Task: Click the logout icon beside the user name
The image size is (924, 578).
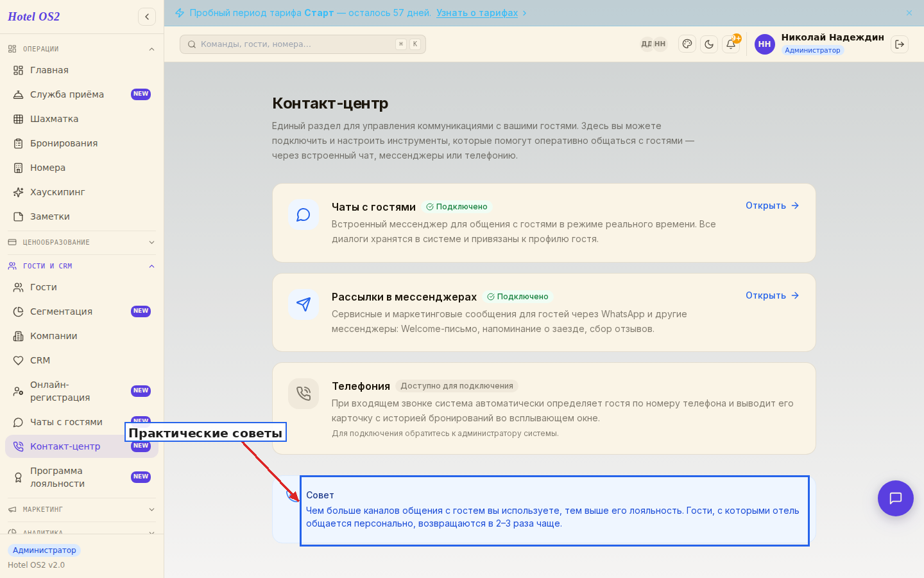Action: (x=900, y=44)
